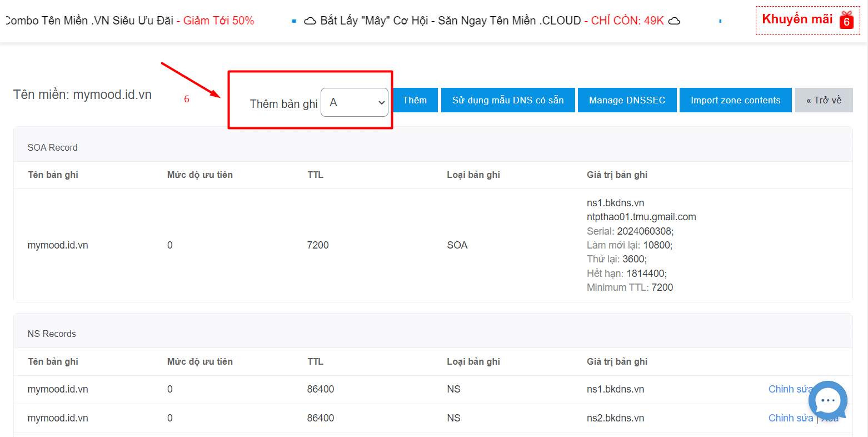Click the red gift box icon
868x437 pixels.
tap(846, 20)
